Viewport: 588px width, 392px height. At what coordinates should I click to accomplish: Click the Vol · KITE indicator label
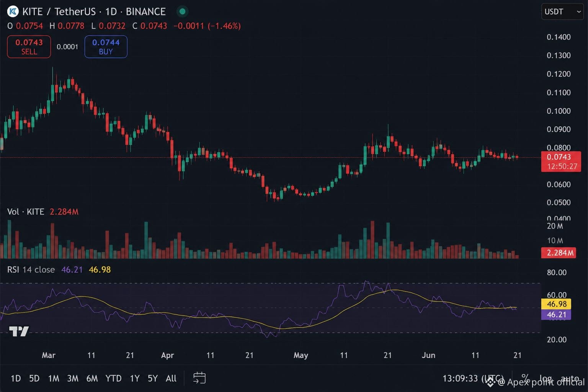pyautogui.click(x=26, y=212)
